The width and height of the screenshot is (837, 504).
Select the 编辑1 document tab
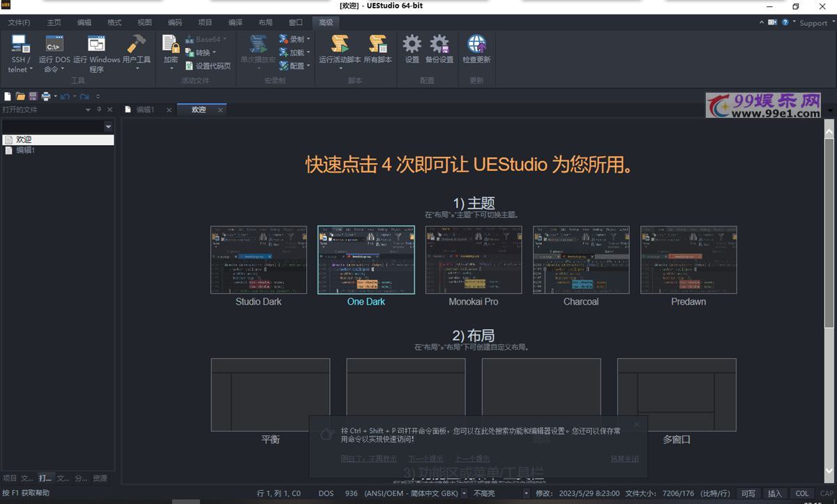[145, 109]
